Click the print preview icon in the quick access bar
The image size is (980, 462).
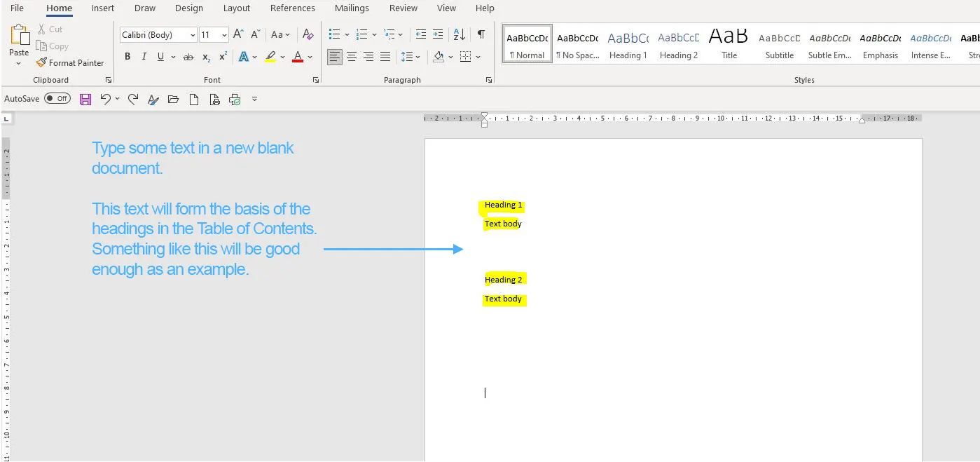(x=214, y=100)
